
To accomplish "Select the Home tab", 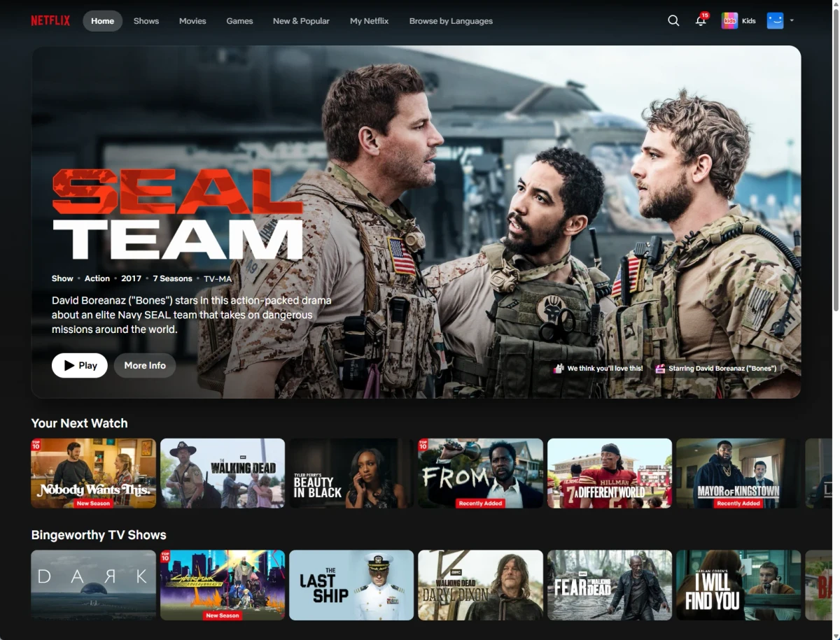I will point(102,21).
